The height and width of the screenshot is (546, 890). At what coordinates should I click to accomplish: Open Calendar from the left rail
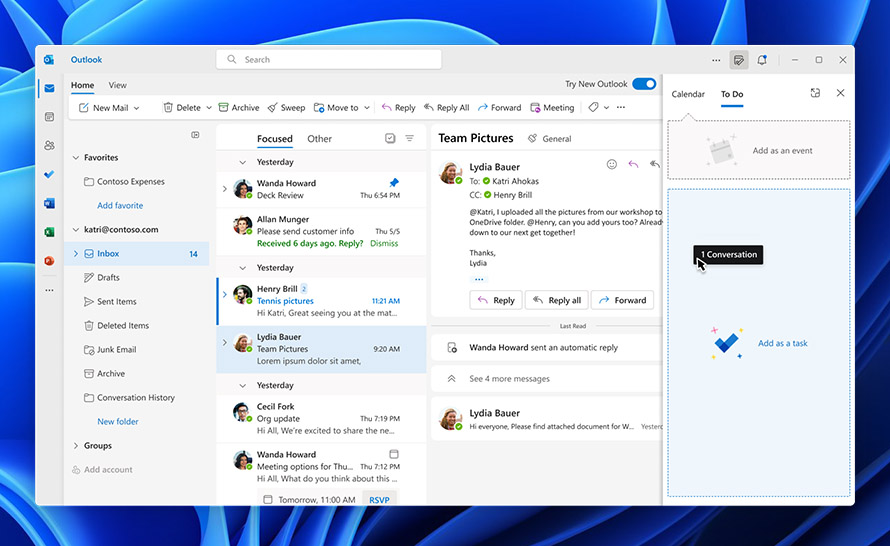[x=49, y=117]
